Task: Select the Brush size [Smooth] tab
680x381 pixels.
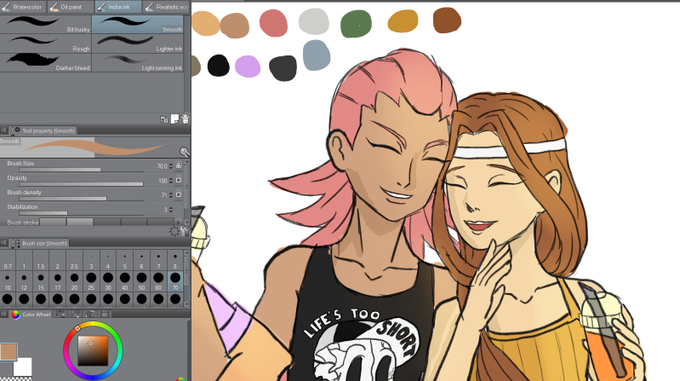Action: pos(39,244)
